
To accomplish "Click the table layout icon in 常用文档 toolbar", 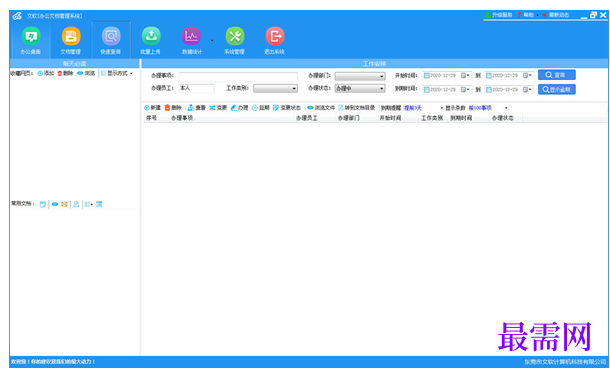I will (x=99, y=204).
